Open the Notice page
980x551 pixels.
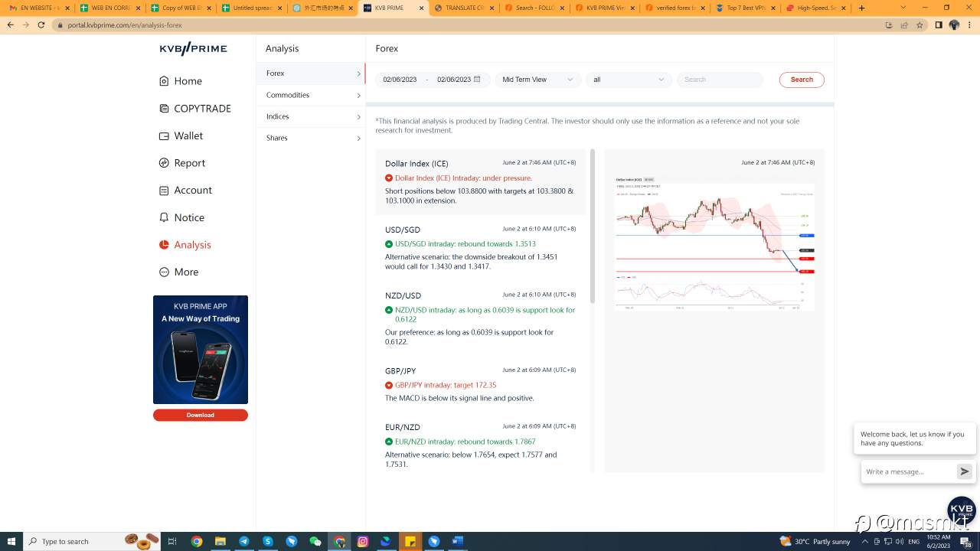pos(181,217)
